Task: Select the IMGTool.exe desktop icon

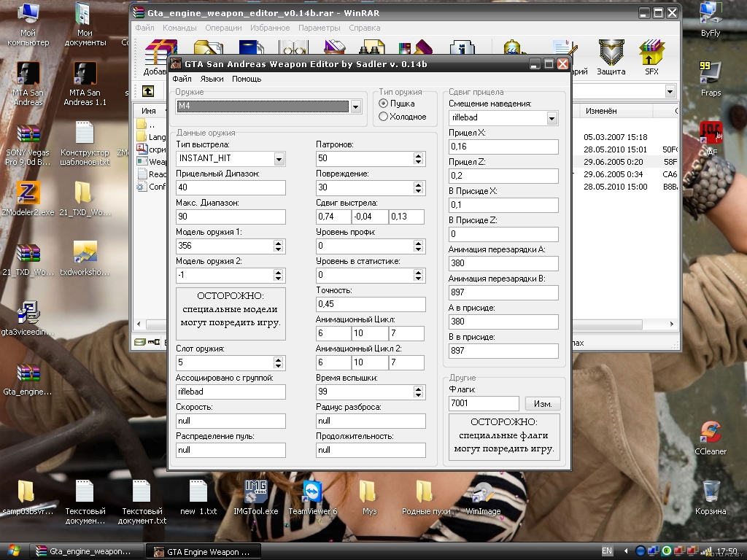Action: pos(256,498)
